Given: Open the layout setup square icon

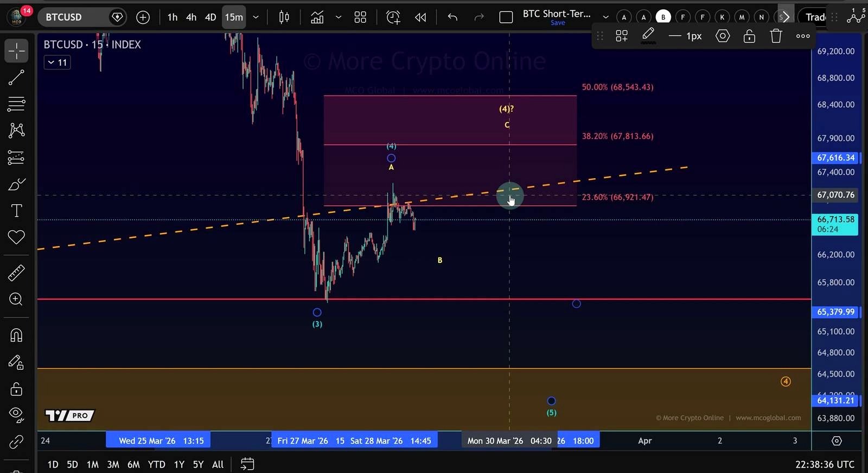Looking at the screenshot, I should coord(506,17).
